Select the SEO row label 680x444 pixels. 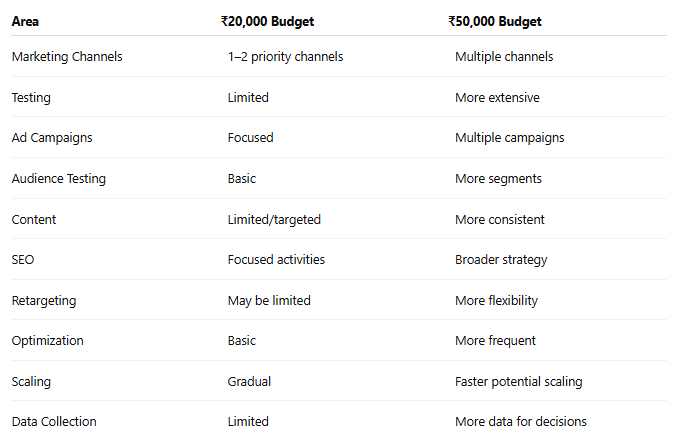click(23, 260)
